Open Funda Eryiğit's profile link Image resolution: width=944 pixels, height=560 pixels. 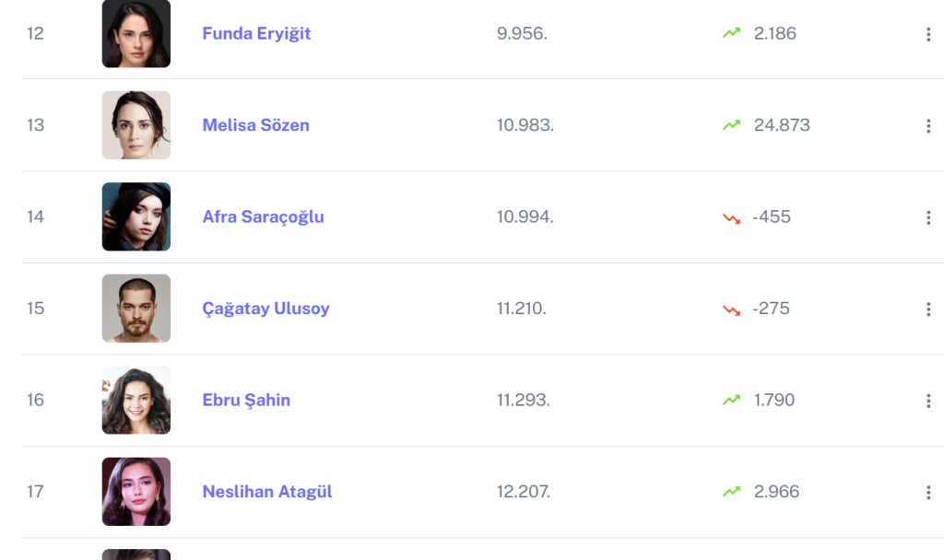point(256,33)
